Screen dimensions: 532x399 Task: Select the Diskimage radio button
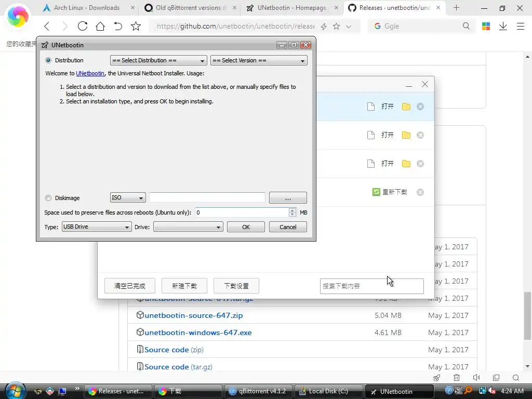(48, 198)
